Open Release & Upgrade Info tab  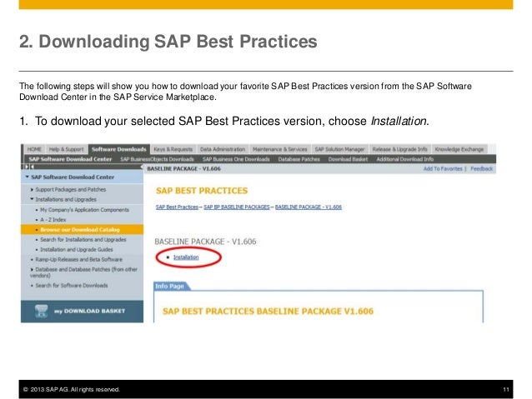pos(399,149)
